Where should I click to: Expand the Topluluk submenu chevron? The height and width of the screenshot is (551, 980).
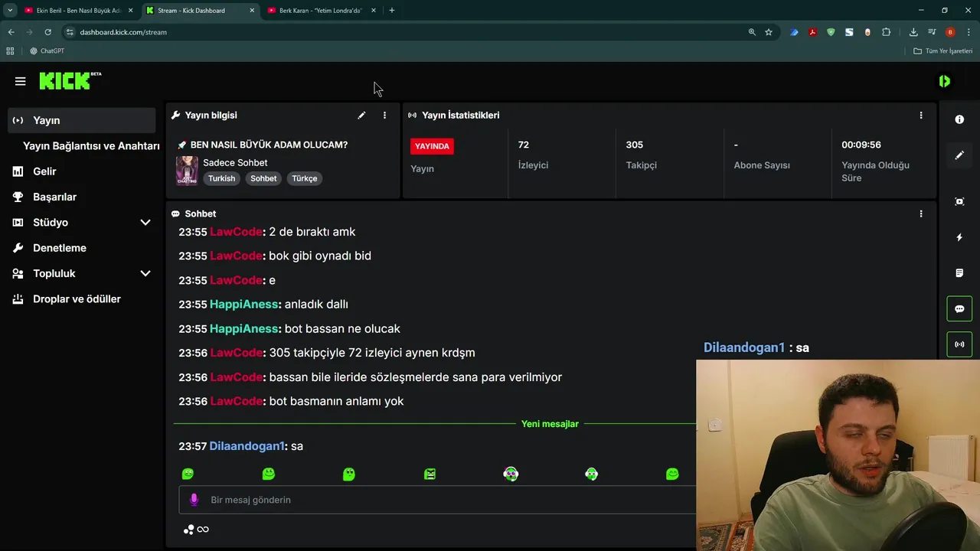(145, 273)
